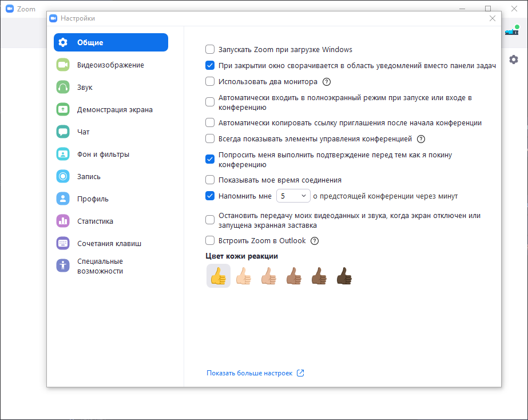Click the recording circle icon next to Запись
Screen dimensions: 528x420
click(63, 176)
